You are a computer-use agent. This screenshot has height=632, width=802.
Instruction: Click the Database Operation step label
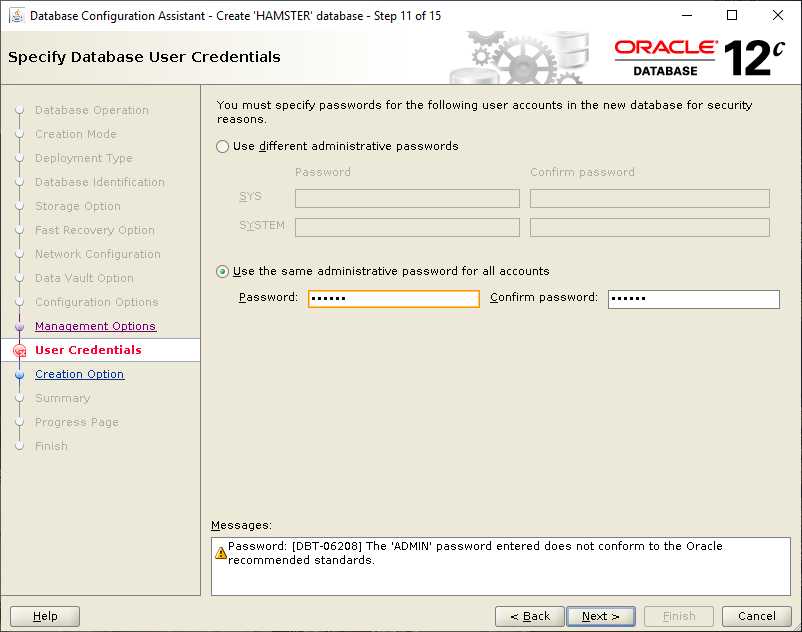tap(92, 110)
